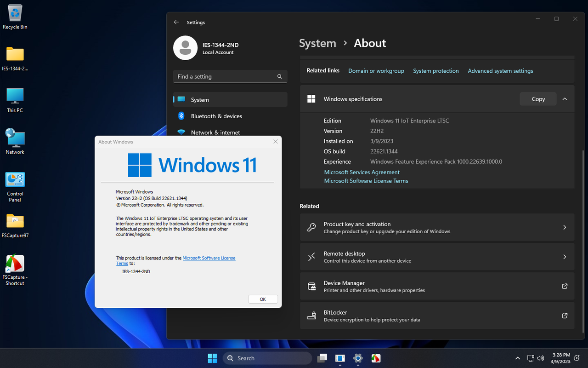Open Bluetooth & devices in the sidebar
The width and height of the screenshot is (588, 368).
point(230,116)
